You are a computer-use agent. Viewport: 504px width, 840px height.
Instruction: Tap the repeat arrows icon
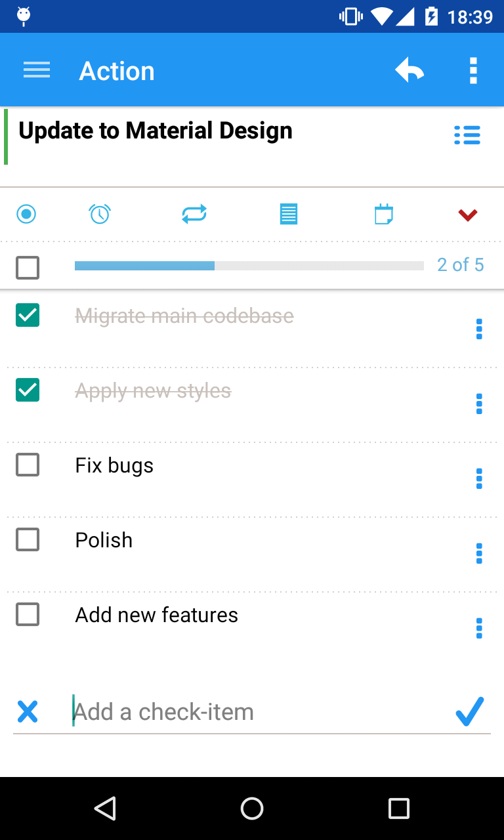194,214
